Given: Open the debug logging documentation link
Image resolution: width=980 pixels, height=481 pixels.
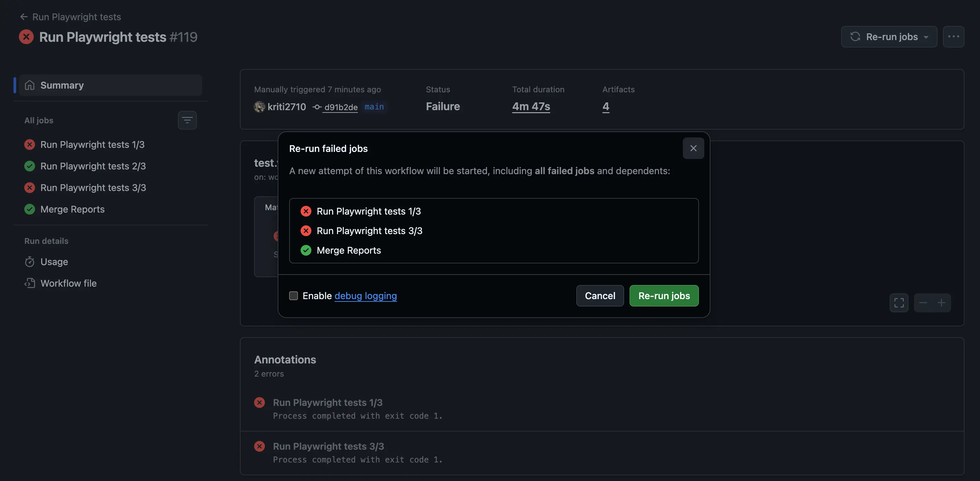Looking at the screenshot, I should [365, 296].
